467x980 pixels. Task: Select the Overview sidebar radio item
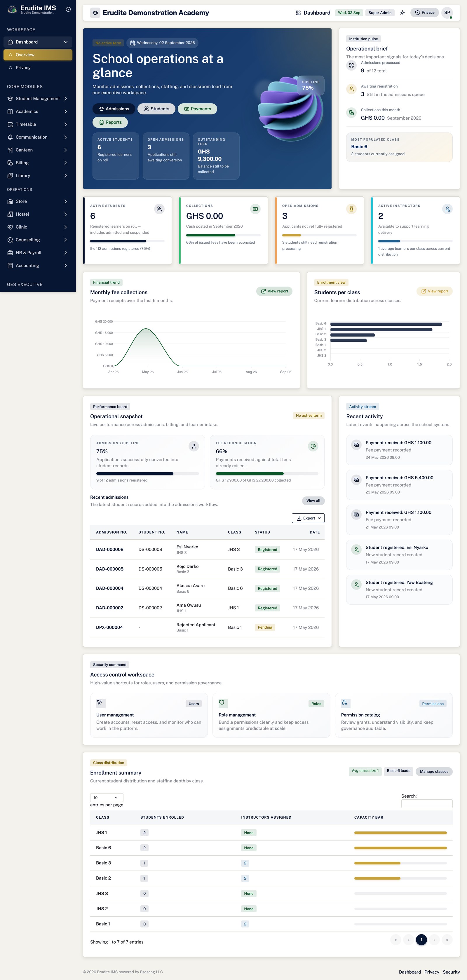[x=38, y=55]
